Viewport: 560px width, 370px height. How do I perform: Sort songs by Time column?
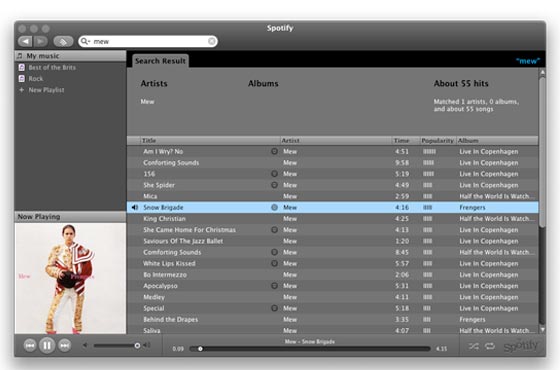pyautogui.click(x=406, y=140)
